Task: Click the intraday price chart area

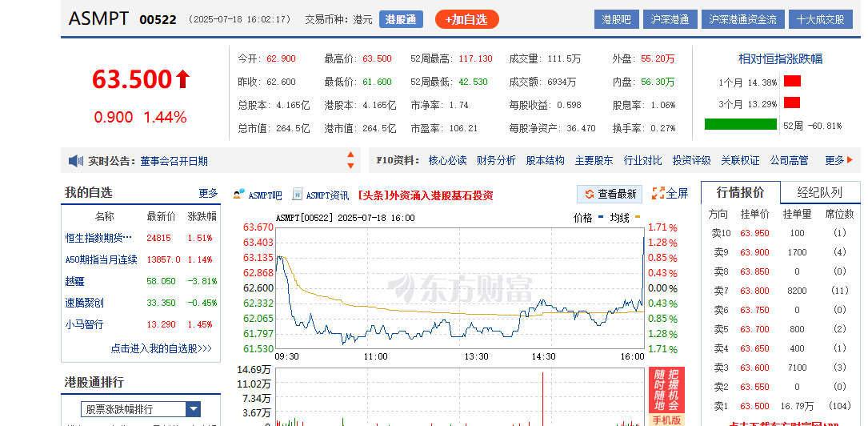Action: click(x=460, y=287)
